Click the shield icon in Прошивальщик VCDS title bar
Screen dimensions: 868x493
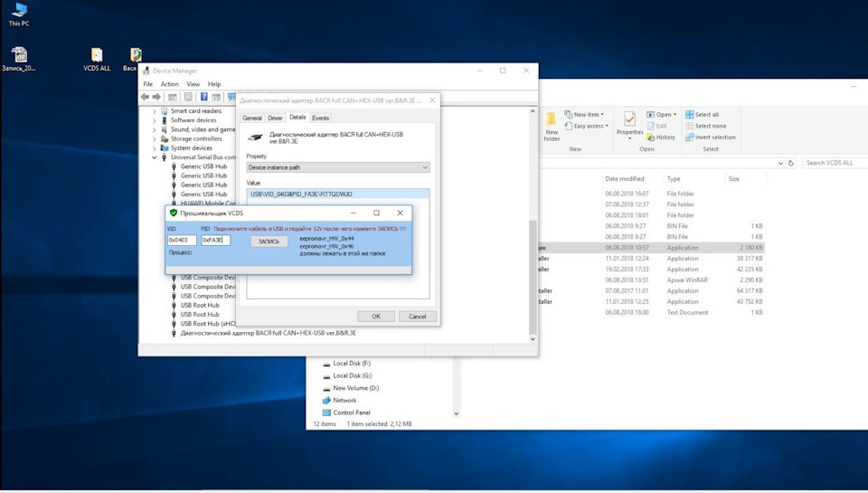click(x=174, y=213)
